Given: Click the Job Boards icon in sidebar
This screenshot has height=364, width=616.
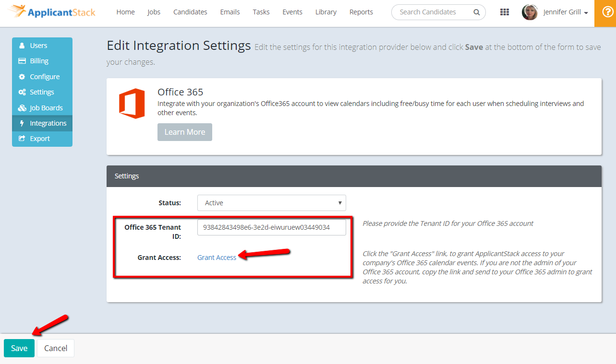Looking at the screenshot, I should pos(22,108).
